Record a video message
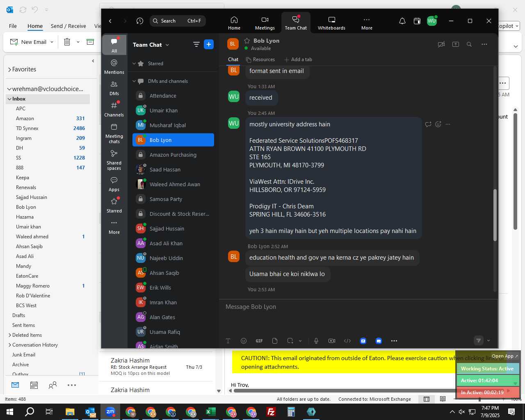The image size is (525, 420). [332, 341]
